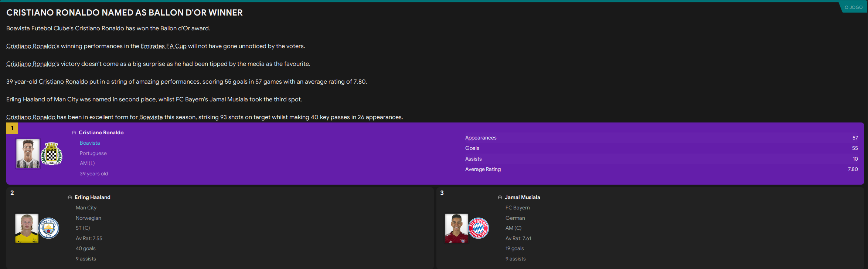868x269 pixels.
Task: Click the 'AM (L)' position text
Action: coord(87,163)
